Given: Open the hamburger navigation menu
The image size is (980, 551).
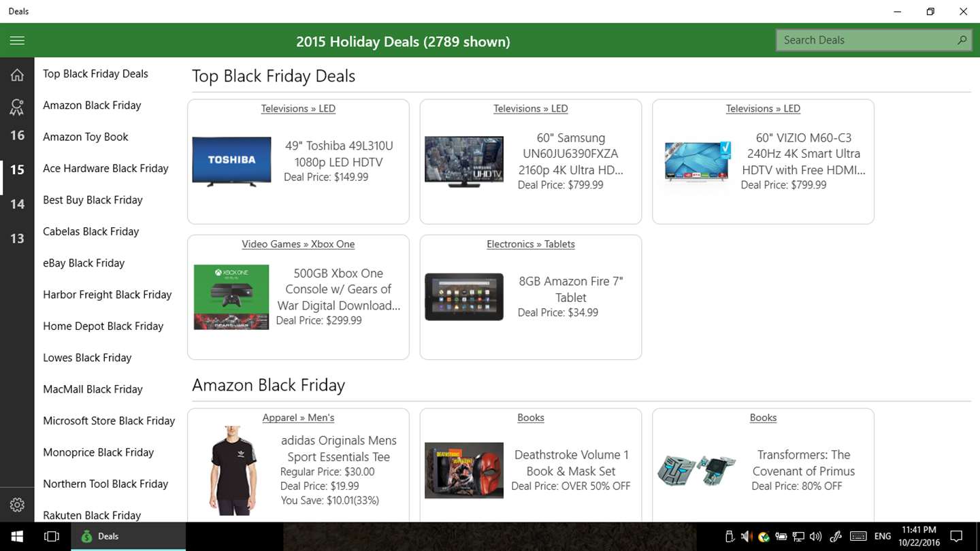Looking at the screenshot, I should (x=17, y=41).
